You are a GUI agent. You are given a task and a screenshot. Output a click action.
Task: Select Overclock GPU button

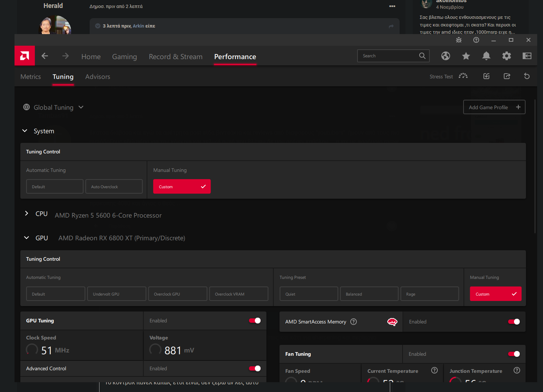pos(178,294)
